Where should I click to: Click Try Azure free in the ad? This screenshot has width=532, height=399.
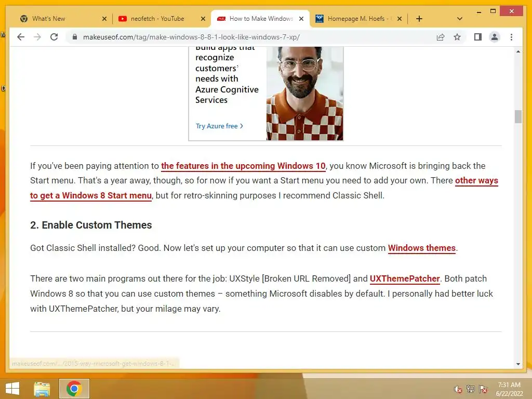[x=219, y=126]
